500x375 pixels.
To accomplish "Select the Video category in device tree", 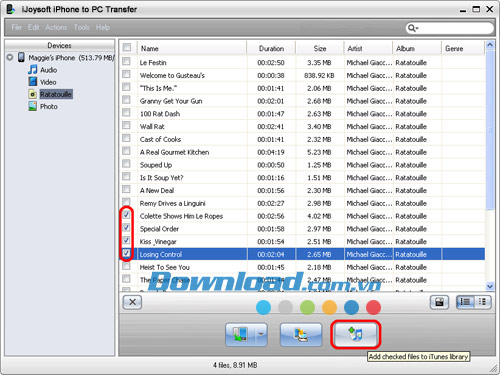I will coord(48,82).
